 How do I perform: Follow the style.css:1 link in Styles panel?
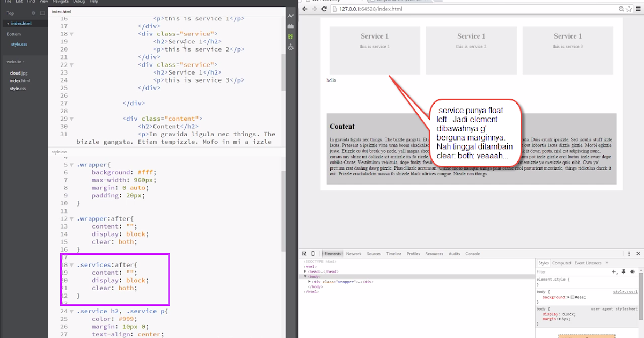tap(625, 292)
